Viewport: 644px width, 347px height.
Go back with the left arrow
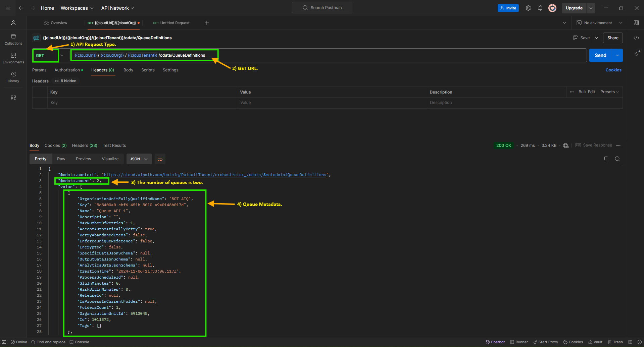(21, 8)
